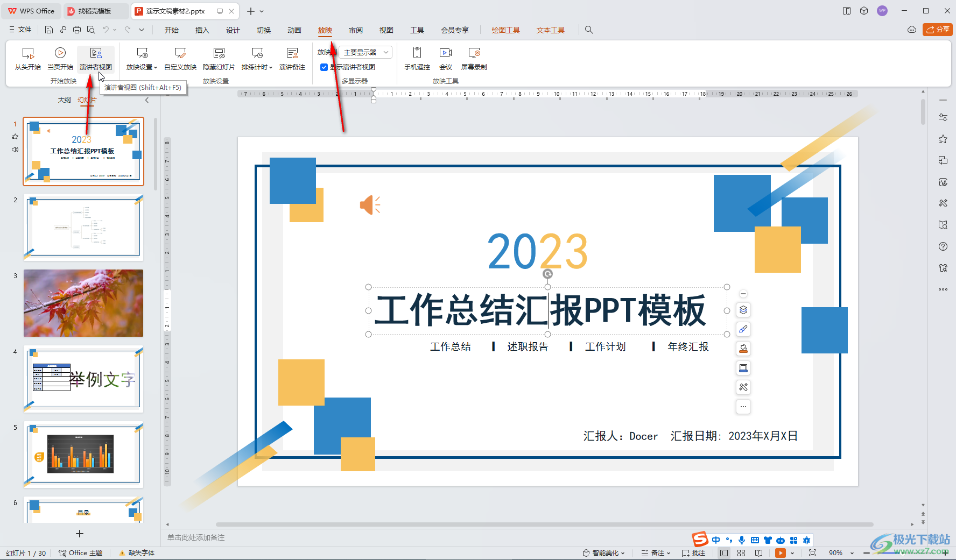The width and height of the screenshot is (956, 560).
Task: Open property settings sliders icon in sidebar
Action: coord(943,117)
